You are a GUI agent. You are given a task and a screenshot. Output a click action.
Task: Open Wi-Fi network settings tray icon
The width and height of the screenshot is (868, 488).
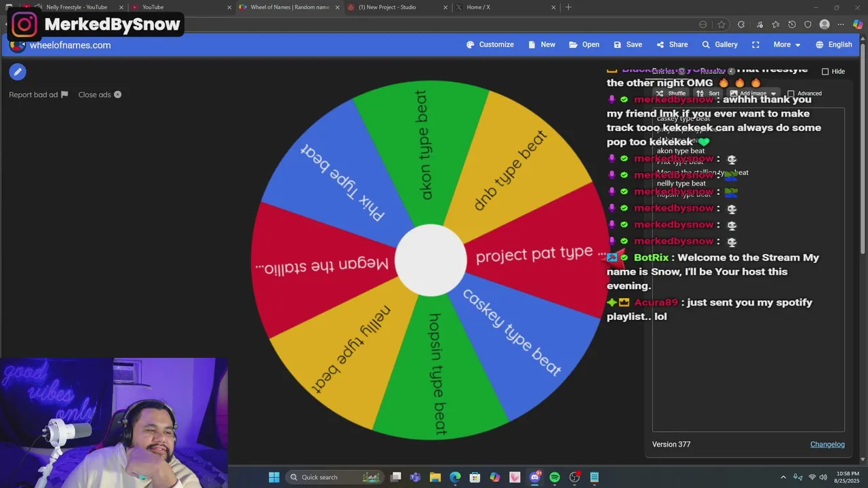tap(812, 477)
